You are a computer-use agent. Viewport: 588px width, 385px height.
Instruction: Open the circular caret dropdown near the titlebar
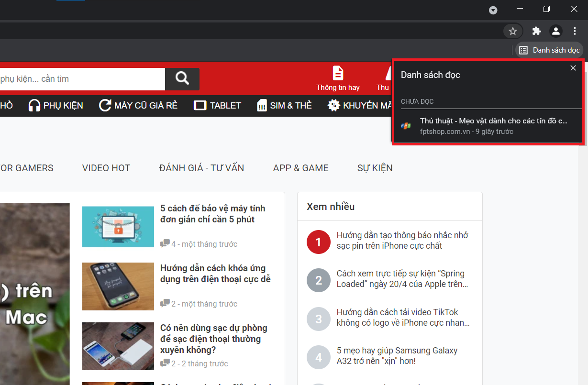tap(493, 10)
